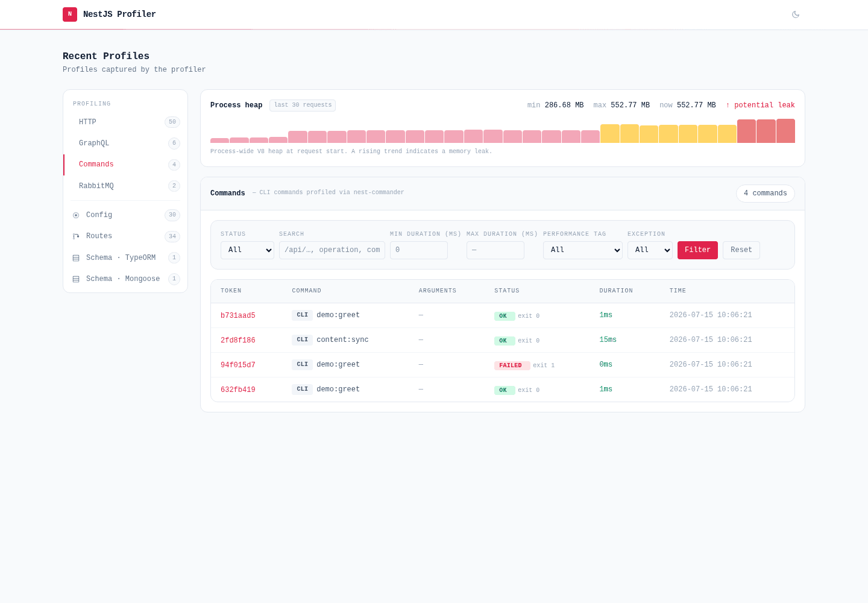Open the Config page
The height and width of the screenshot is (603, 868).
[125, 215]
